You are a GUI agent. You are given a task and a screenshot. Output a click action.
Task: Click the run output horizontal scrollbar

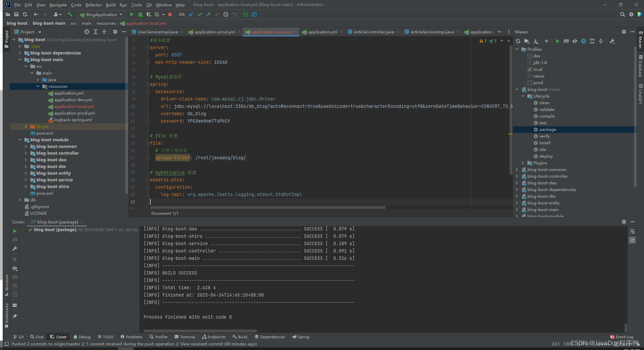point(200,331)
